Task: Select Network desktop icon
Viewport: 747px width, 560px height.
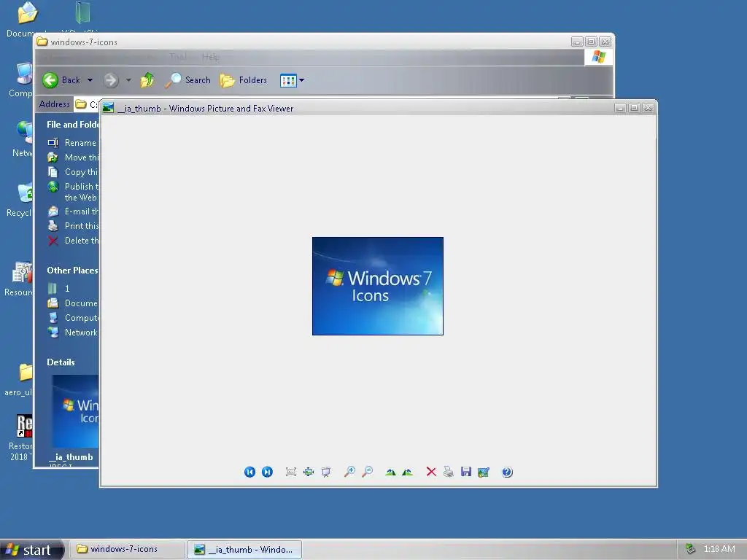Action: point(23,139)
